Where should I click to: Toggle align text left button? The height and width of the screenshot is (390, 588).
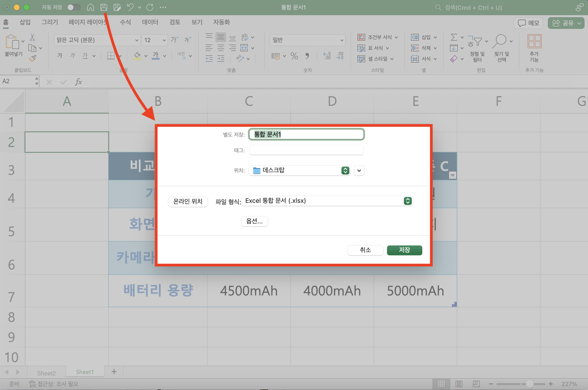pos(209,48)
